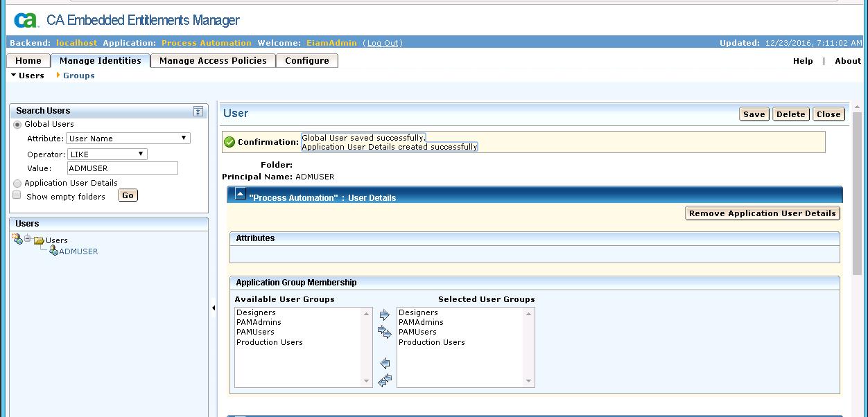Collapse the left pane with splitter arrow
Image resolution: width=868 pixels, height=417 pixels.
tap(213, 308)
